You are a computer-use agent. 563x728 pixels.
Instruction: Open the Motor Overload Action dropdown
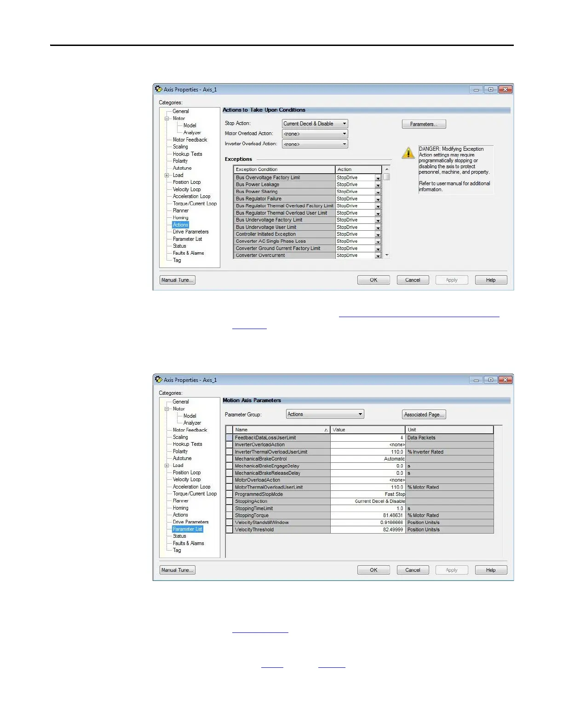pyautogui.click(x=315, y=134)
